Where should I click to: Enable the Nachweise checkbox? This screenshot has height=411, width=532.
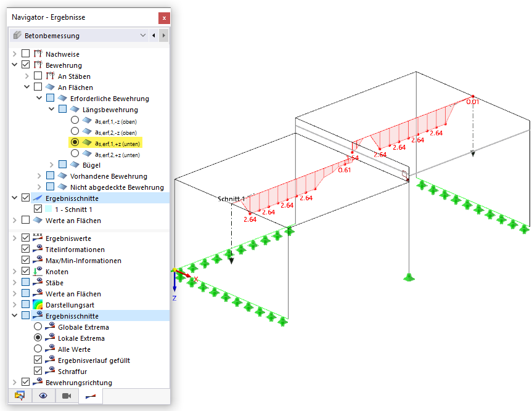(x=25, y=53)
